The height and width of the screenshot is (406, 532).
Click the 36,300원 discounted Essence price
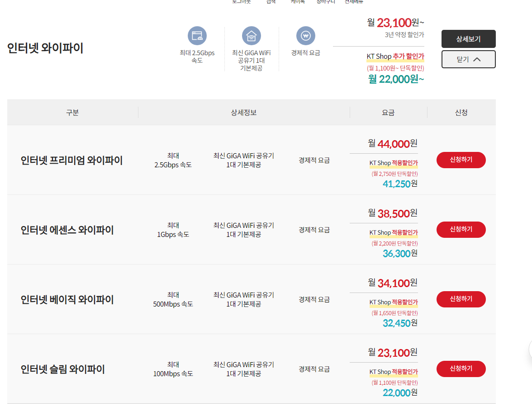coord(400,254)
